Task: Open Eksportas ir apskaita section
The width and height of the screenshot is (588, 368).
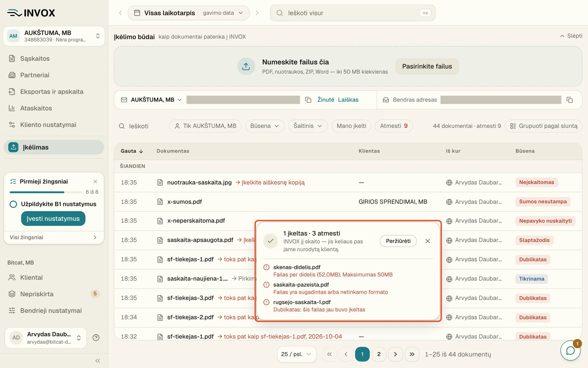Action: 54,92
